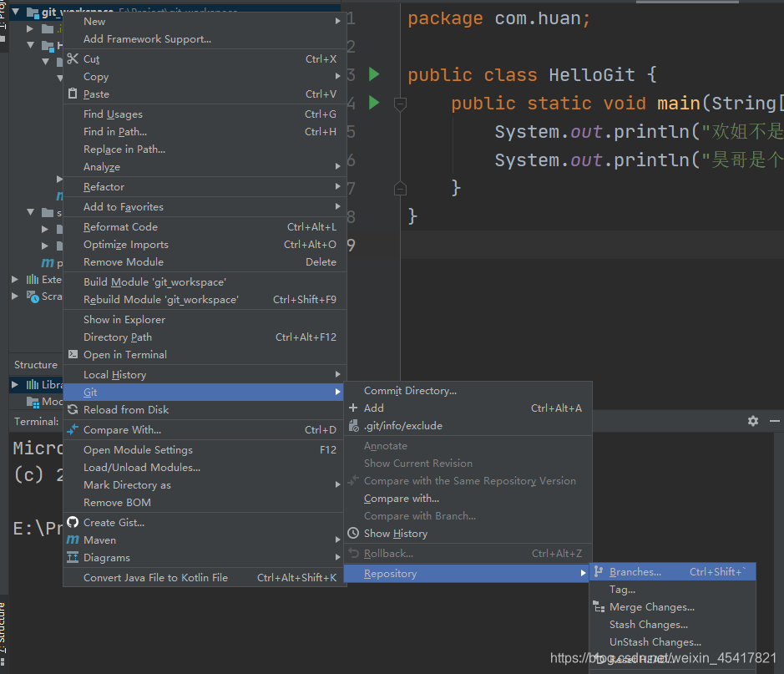Hide the terminal panel with minus icon
Image resolution: width=784 pixels, height=674 pixels.
pos(775,421)
